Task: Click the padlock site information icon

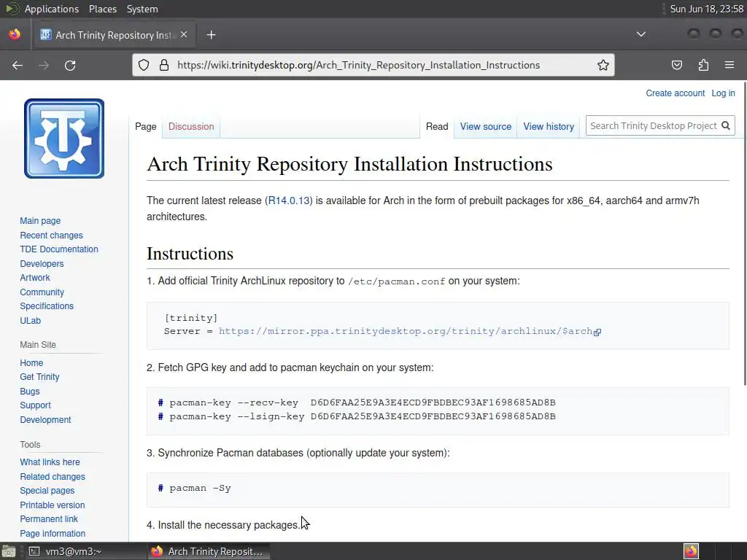Action: click(164, 65)
